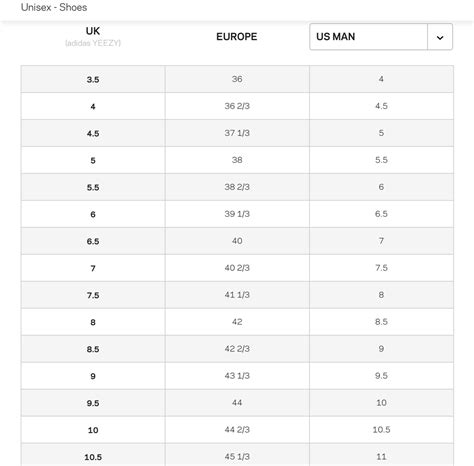Click the Unisex - Shoes heading
Viewport: 474px width, 466px height.
[54, 7]
